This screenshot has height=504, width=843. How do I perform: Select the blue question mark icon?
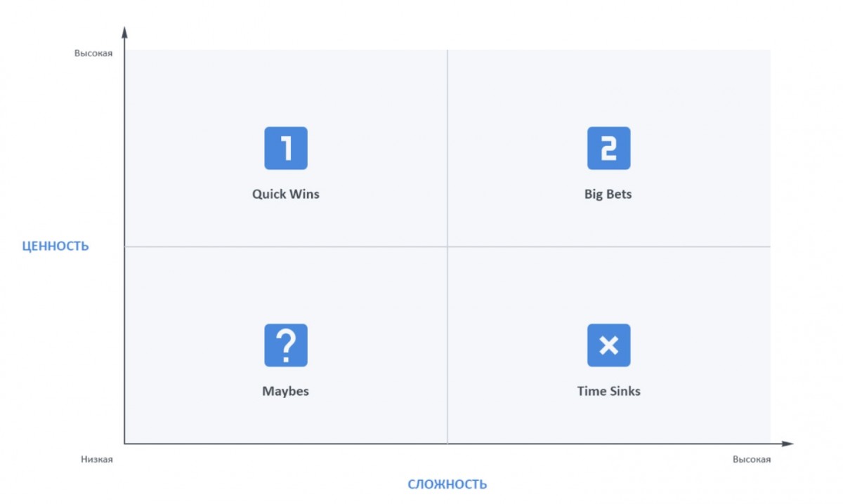[x=286, y=345]
